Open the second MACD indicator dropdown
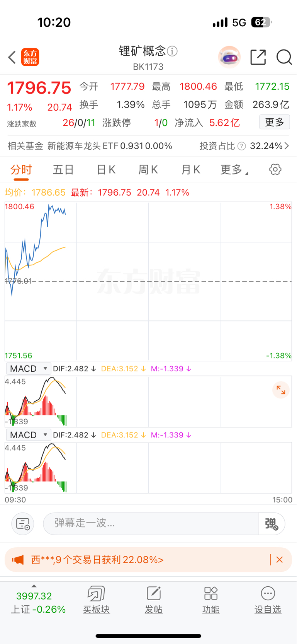The image size is (297, 644). (x=29, y=435)
